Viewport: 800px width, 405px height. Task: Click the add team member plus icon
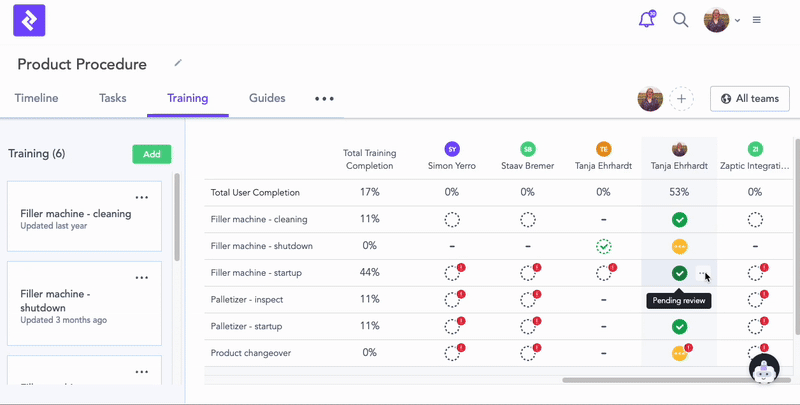pos(681,98)
